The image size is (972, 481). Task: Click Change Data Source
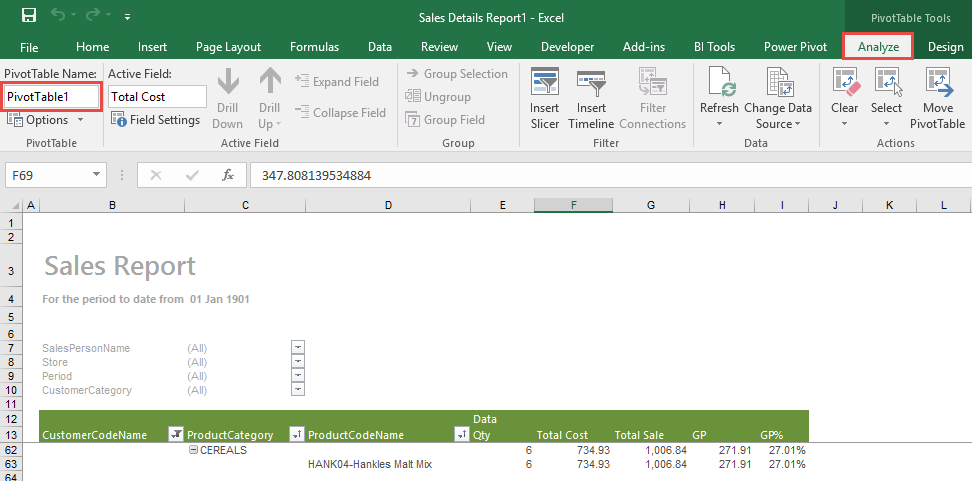(x=777, y=99)
